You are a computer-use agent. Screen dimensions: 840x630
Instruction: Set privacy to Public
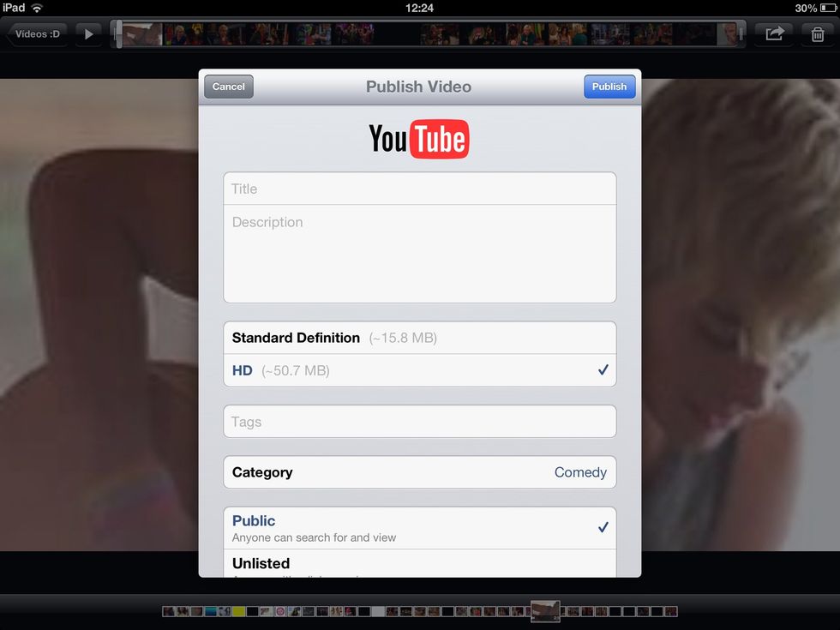tap(419, 528)
